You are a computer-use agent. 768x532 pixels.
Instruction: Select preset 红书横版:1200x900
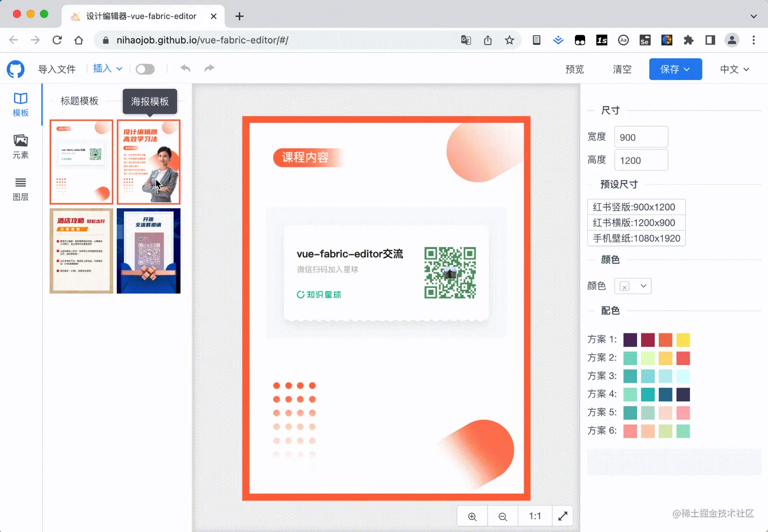(x=636, y=223)
